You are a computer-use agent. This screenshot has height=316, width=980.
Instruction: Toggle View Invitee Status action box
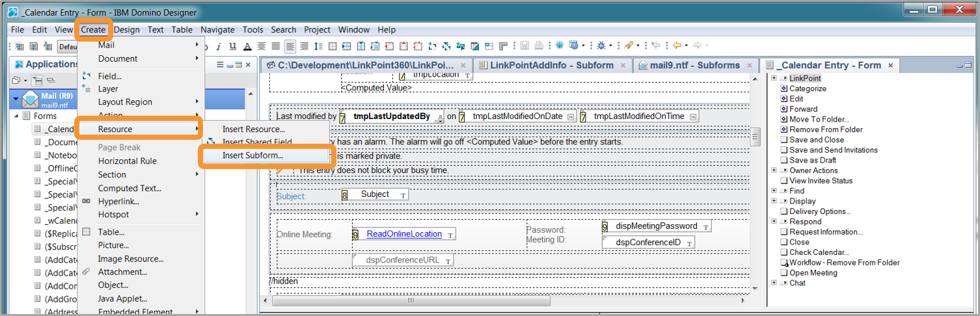click(783, 181)
